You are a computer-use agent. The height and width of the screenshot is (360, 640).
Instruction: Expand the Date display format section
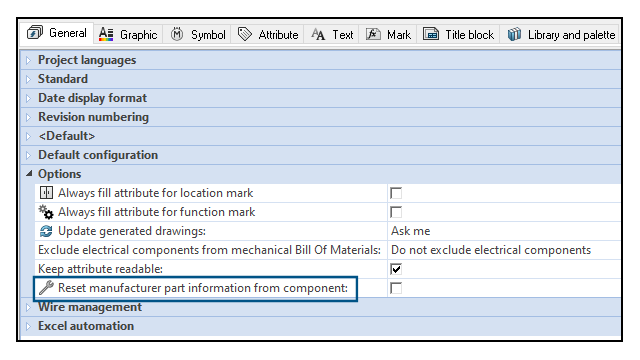(x=28, y=98)
